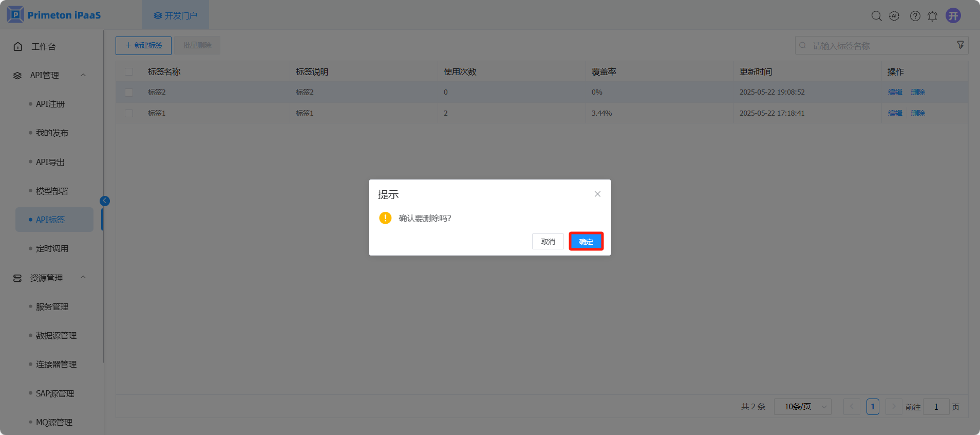
Task: Toggle the select-all checkbox in table header
Action: [x=129, y=71]
